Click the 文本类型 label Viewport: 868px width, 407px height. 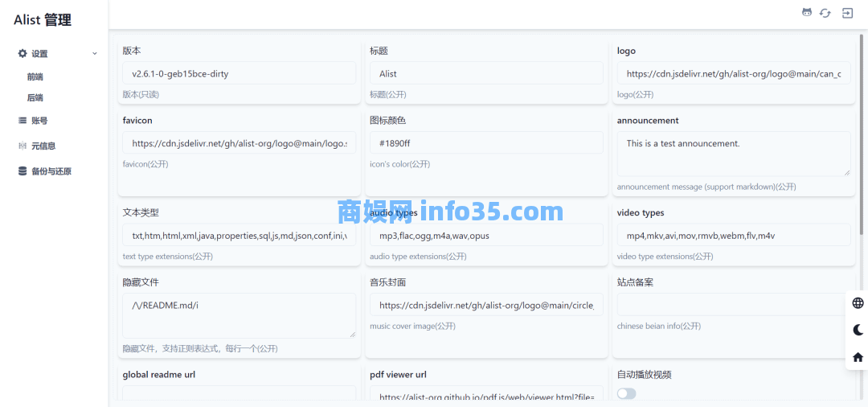point(141,212)
